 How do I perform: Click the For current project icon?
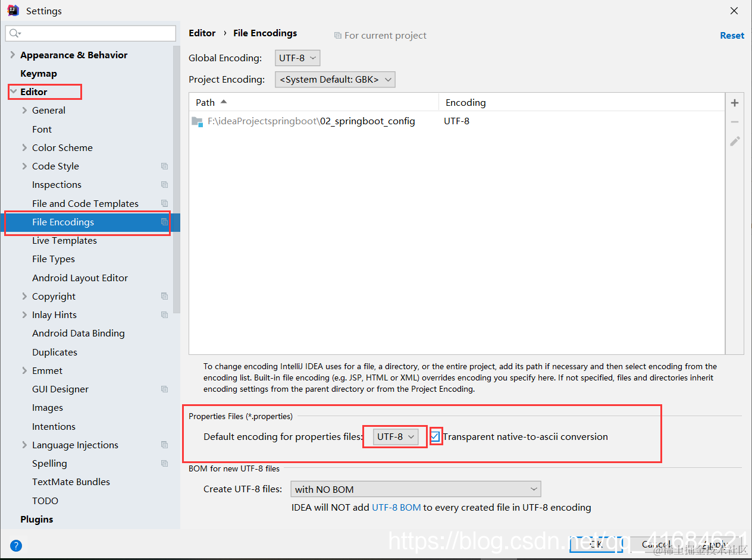(x=338, y=36)
